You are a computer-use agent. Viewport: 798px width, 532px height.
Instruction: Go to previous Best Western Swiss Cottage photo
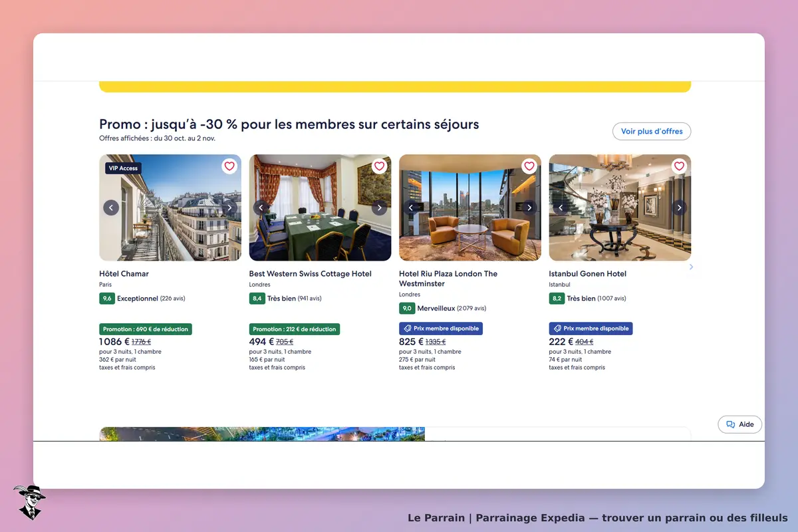coord(261,207)
